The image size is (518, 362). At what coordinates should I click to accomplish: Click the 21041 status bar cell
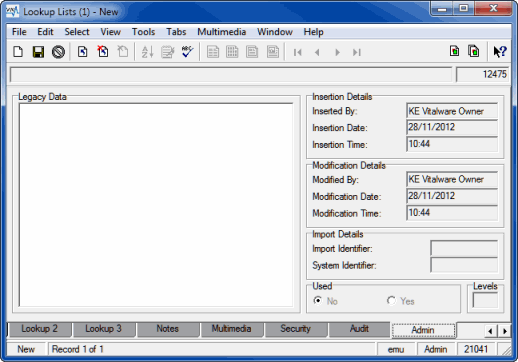click(x=476, y=349)
